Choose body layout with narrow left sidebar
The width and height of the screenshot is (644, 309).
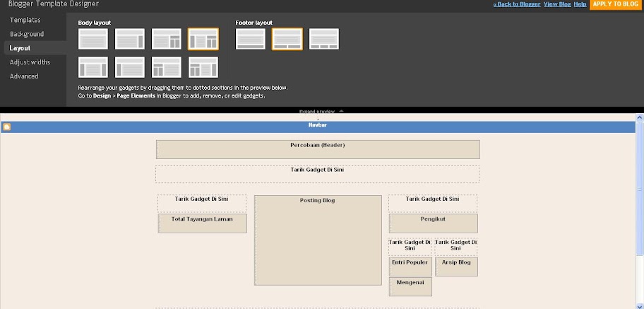[x=130, y=67]
